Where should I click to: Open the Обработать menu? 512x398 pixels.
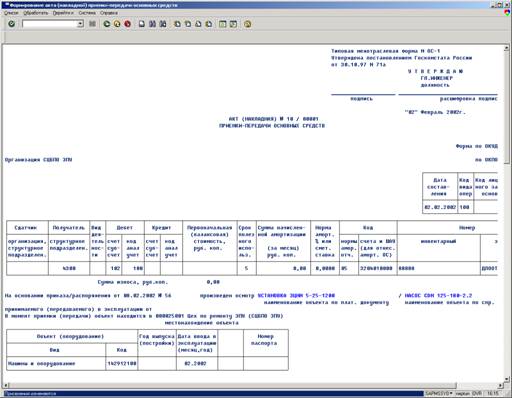tap(36, 13)
